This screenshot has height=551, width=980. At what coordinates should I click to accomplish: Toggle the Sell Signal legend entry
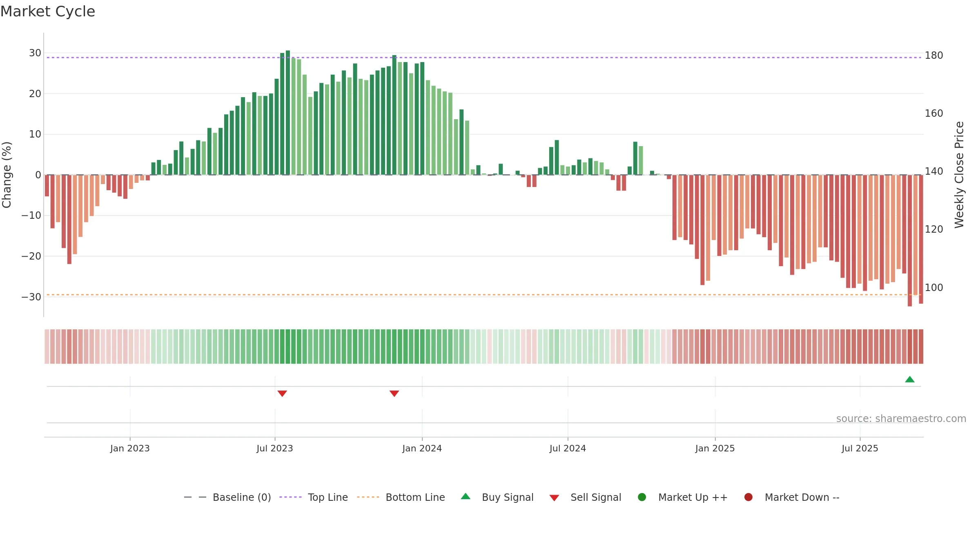(585, 498)
